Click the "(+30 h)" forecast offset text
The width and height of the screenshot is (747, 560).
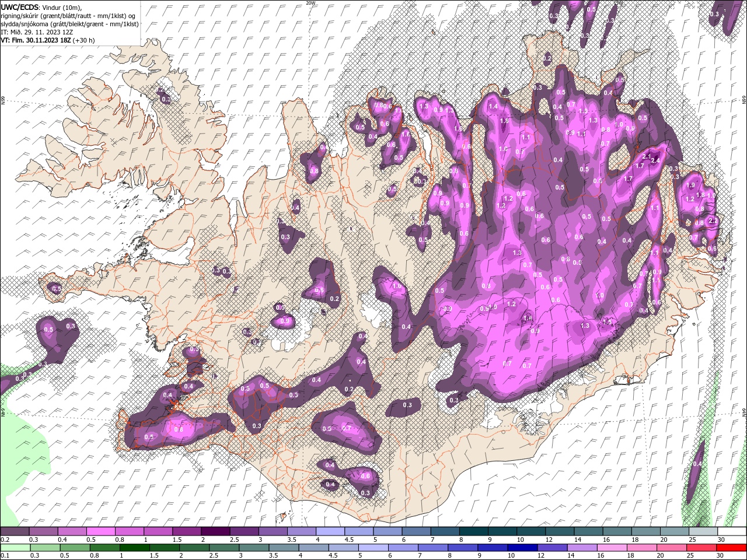click(x=84, y=40)
